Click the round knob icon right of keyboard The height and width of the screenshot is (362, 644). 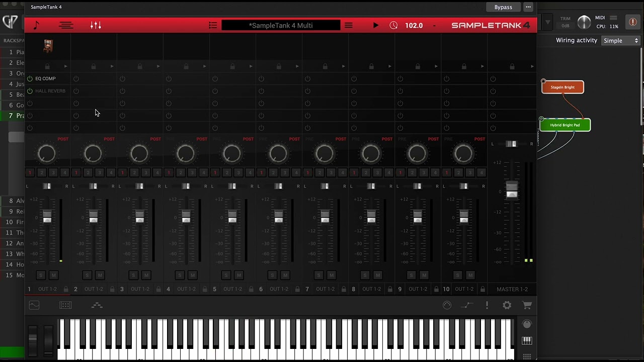tap(527, 324)
